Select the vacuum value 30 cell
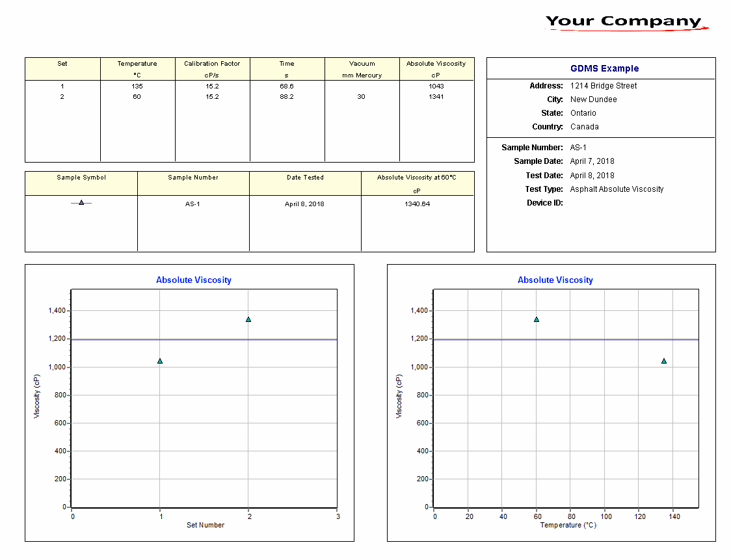 pos(362,97)
